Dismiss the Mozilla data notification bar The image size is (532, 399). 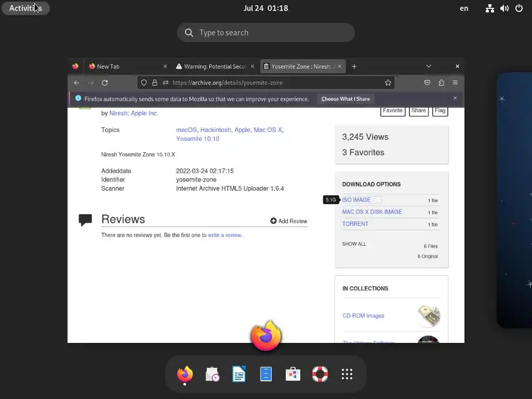(x=455, y=98)
